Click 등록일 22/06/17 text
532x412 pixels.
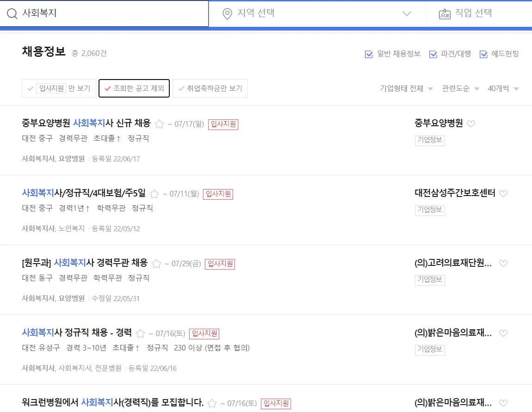116,159
